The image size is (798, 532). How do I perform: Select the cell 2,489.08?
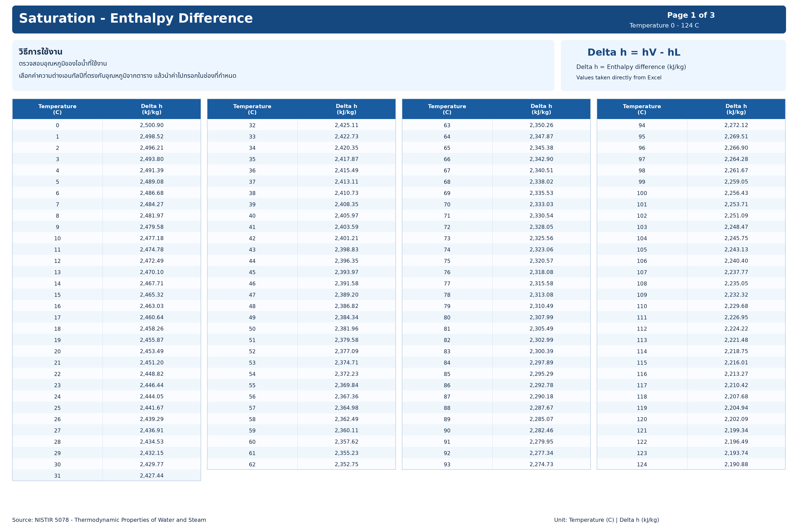pyautogui.click(x=152, y=182)
